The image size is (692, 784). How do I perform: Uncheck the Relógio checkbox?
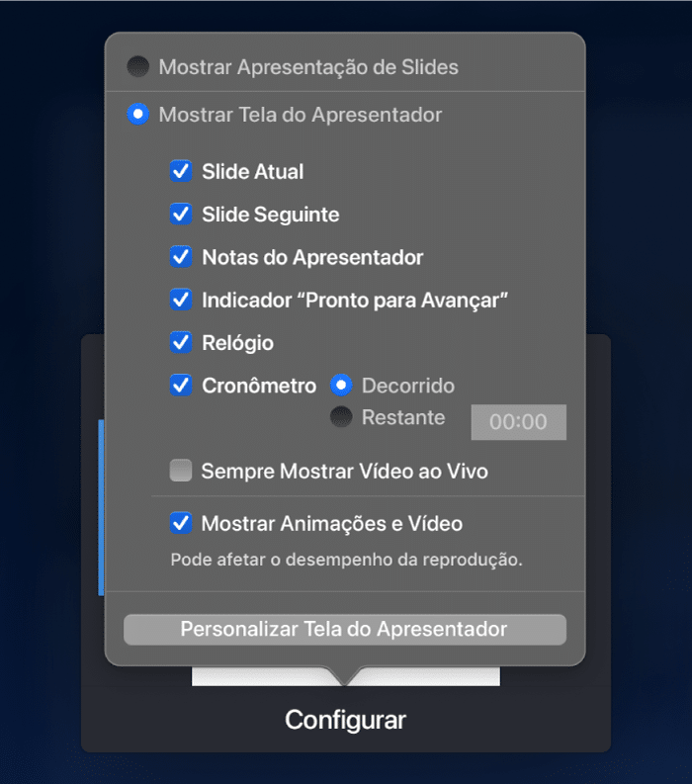click(181, 342)
